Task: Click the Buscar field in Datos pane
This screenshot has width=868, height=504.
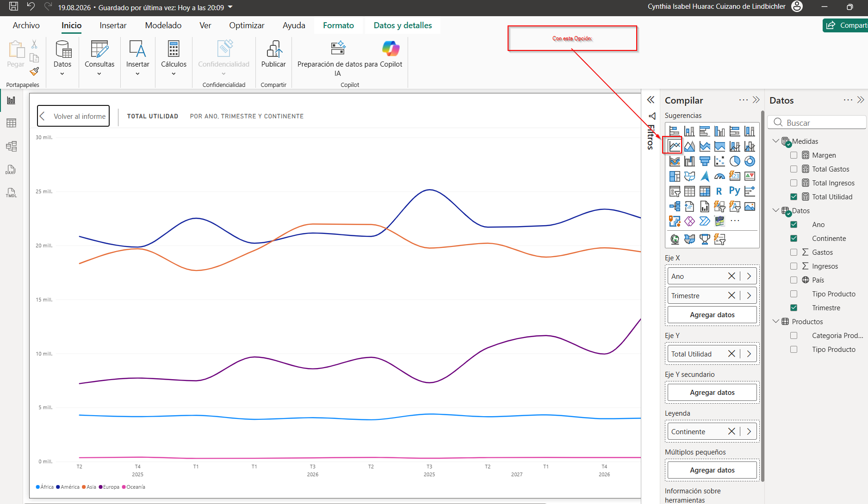Action: pyautogui.click(x=817, y=123)
